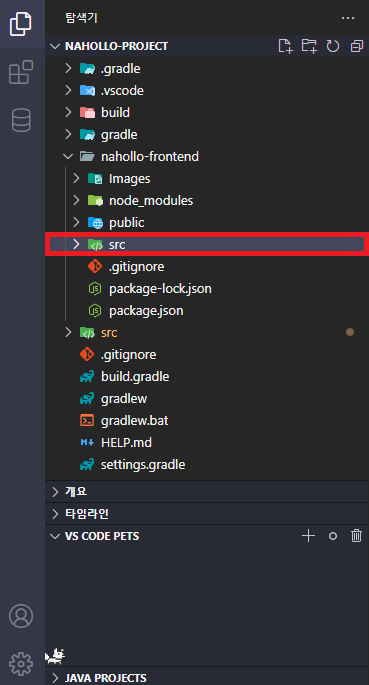
Task: Open the root .gitignore file
Action: 128,354
